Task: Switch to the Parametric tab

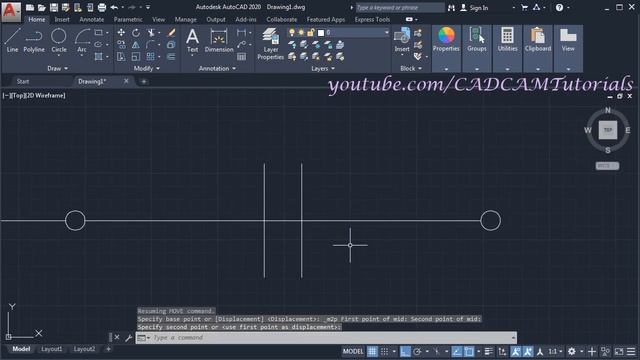Action: 128,19
